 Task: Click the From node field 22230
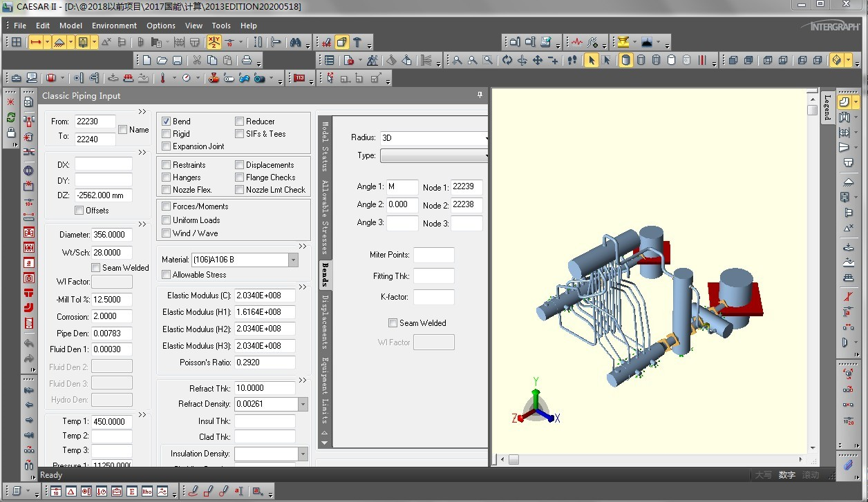[x=95, y=122]
